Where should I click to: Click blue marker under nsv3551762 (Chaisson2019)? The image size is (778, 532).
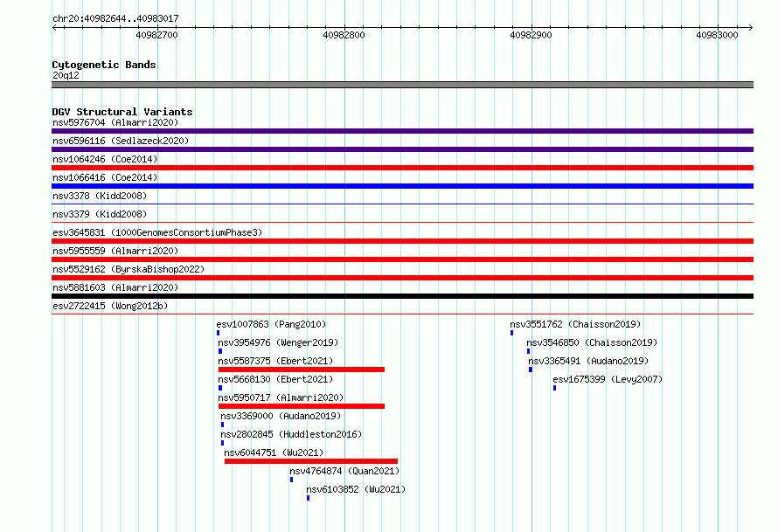pyautogui.click(x=511, y=333)
